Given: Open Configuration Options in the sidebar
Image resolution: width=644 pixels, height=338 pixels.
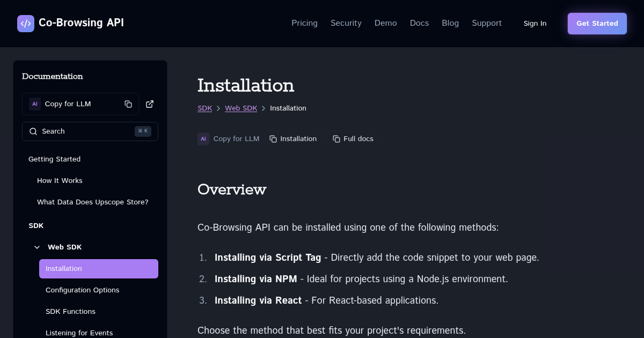Looking at the screenshot, I should (x=82, y=290).
